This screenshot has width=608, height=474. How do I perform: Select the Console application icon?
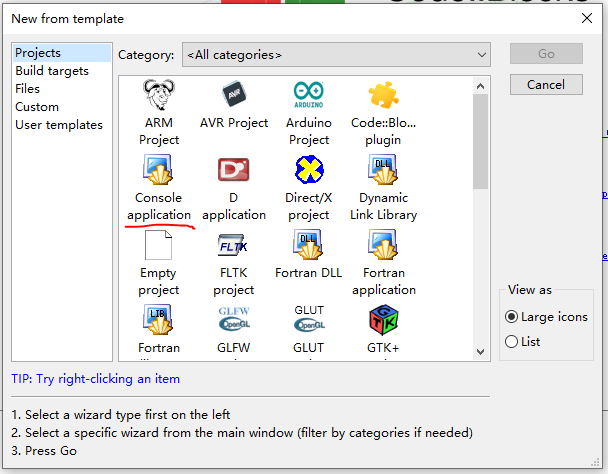point(158,170)
